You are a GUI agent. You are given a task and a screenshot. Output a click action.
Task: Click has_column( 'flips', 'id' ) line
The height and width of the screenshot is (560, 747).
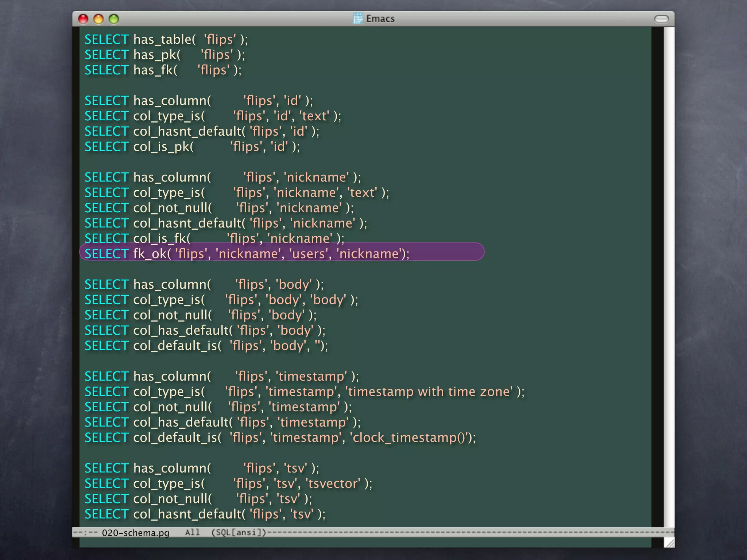(x=199, y=101)
